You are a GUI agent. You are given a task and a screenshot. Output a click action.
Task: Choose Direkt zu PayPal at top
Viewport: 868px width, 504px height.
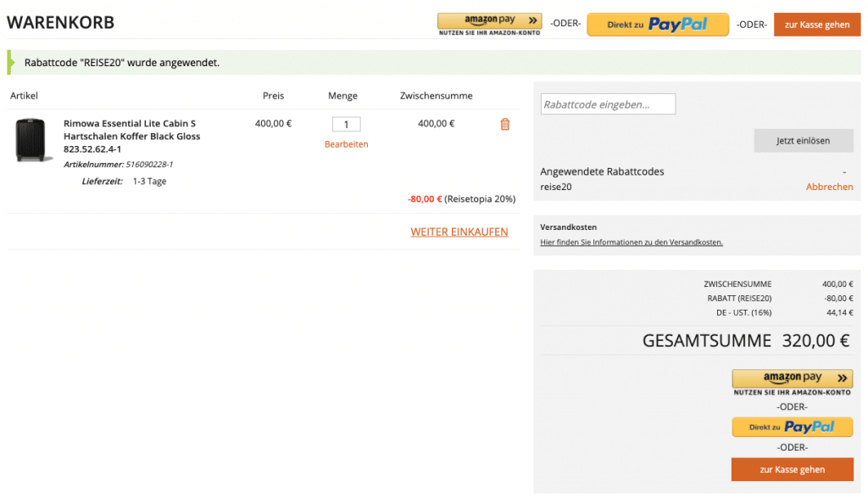658,25
